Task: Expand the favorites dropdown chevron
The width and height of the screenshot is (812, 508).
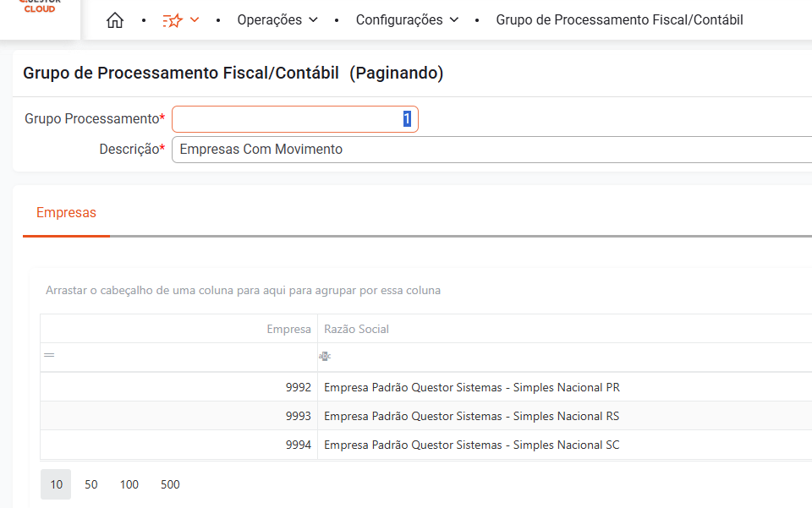Action: [x=195, y=19]
